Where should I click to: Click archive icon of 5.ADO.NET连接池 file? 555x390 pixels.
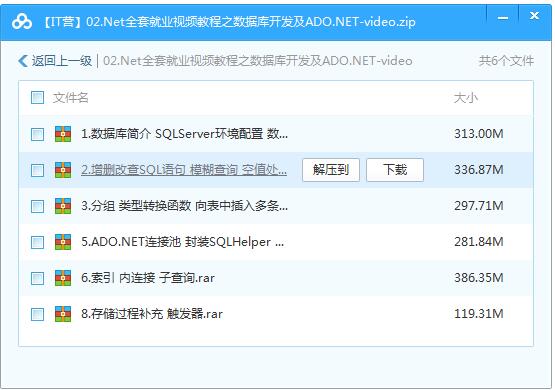click(63, 242)
